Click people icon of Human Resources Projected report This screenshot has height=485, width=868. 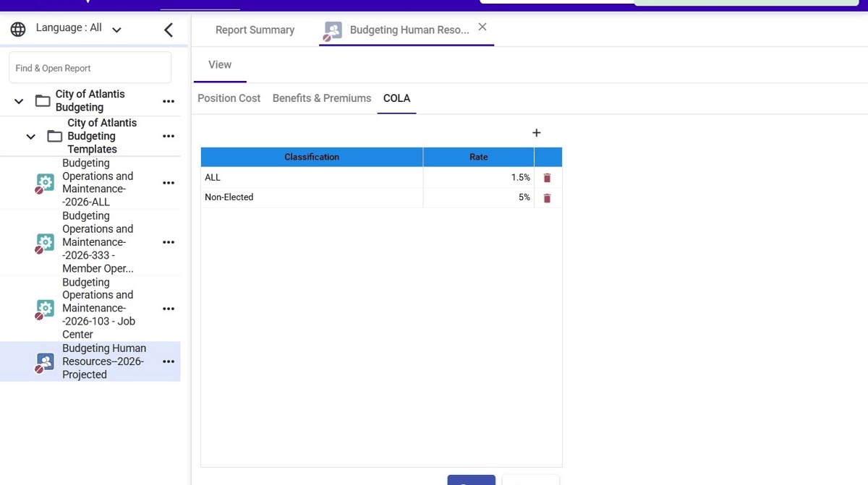click(44, 362)
